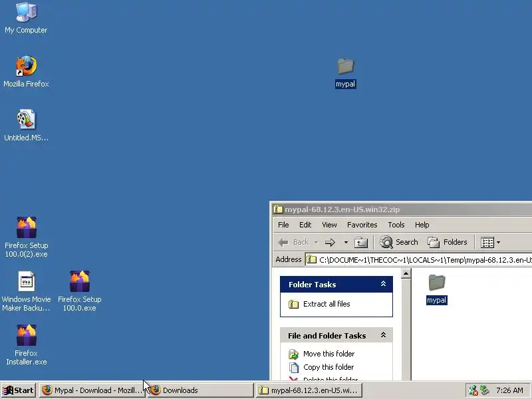The width and height of the screenshot is (532, 399).
Task: Click the zip window title bar icon
Action: (x=278, y=209)
